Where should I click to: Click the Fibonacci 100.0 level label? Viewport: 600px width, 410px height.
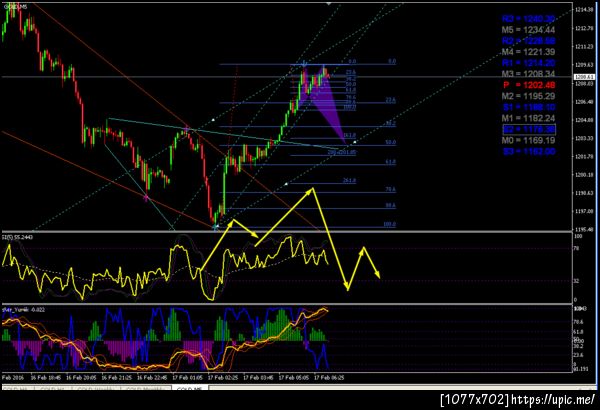click(x=390, y=224)
